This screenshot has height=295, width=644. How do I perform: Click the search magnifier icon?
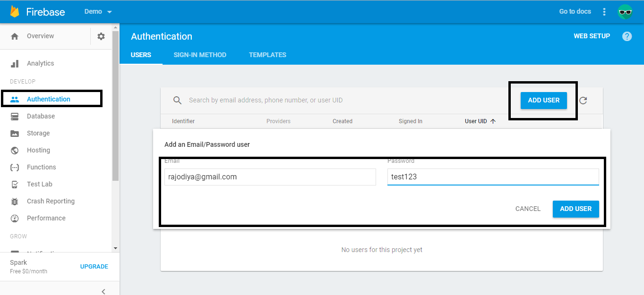click(178, 100)
